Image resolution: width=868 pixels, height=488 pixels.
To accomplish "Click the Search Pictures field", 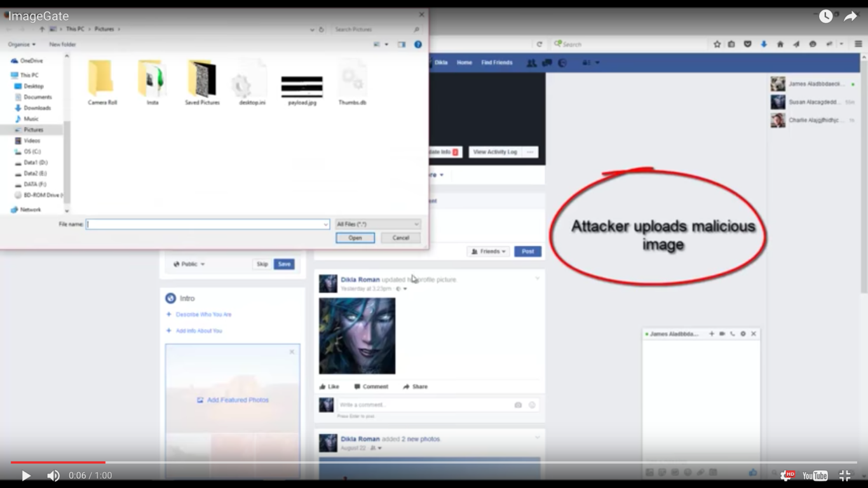I will (377, 29).
